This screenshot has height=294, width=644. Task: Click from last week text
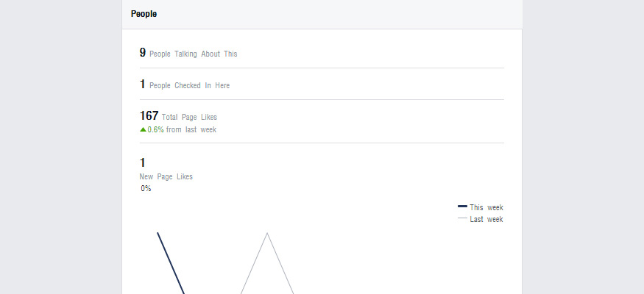[x=191, y=129]
